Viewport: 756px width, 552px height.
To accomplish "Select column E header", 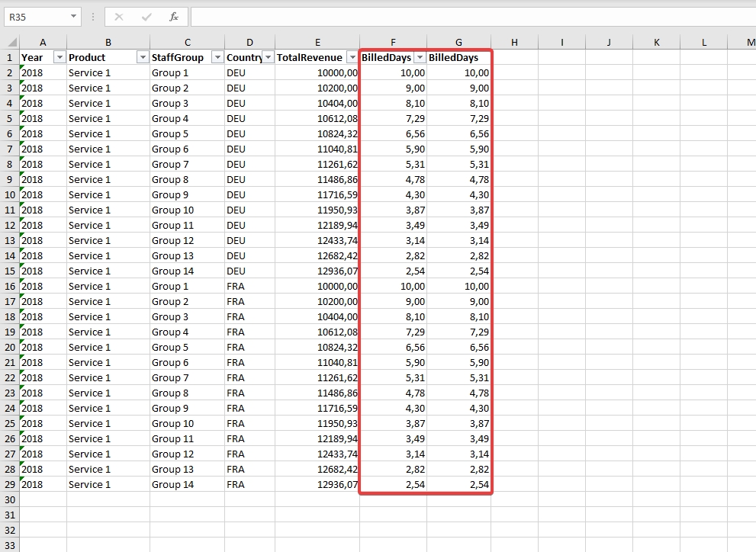I will (x=317, y=43).
